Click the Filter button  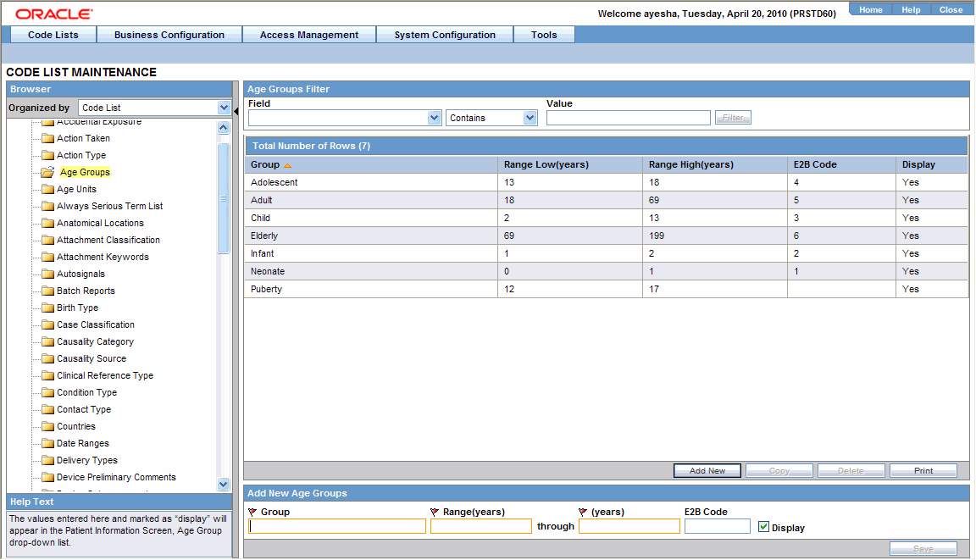733,118
